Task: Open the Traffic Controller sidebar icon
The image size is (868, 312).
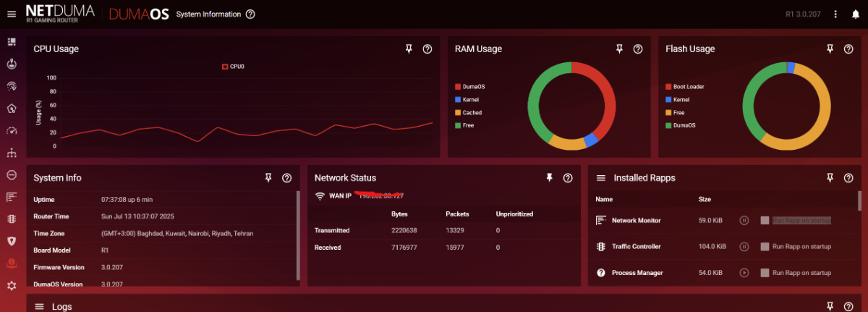Action: pyautogui.click(x=11, y=219)
